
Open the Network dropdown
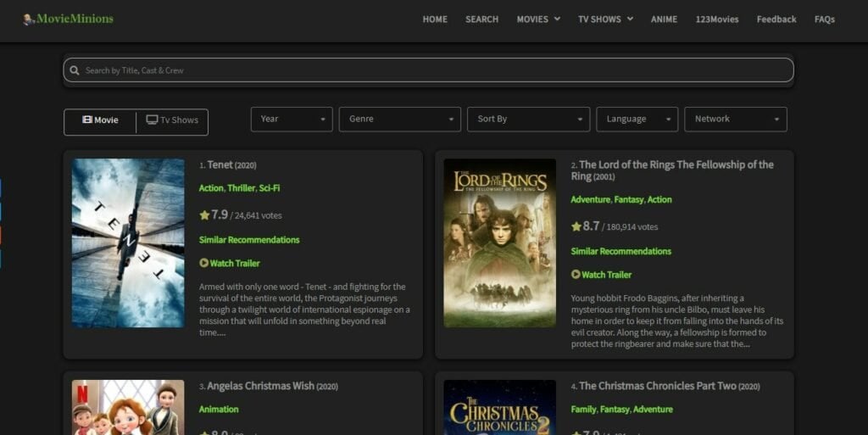click(736, 119)
